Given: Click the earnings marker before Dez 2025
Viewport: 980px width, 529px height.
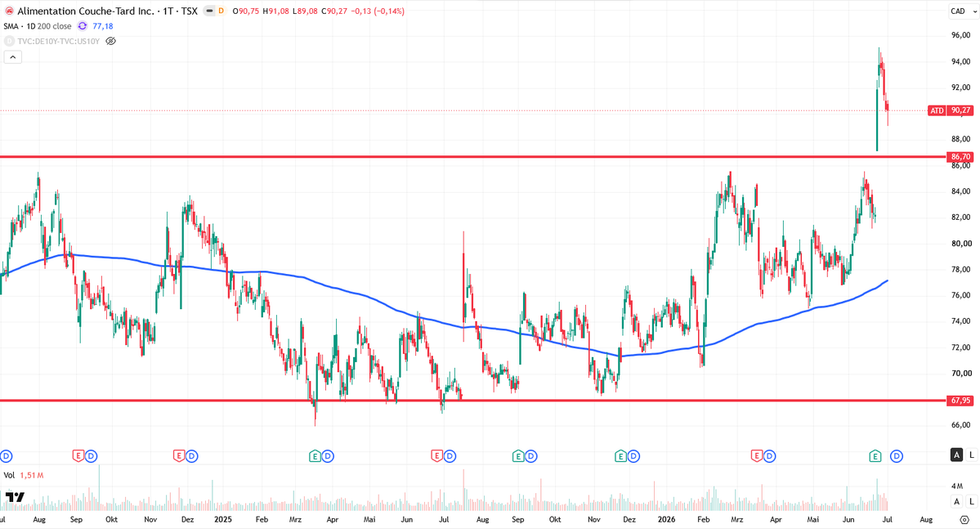Looking at the screenshot, I should click(x=620, y=456).
